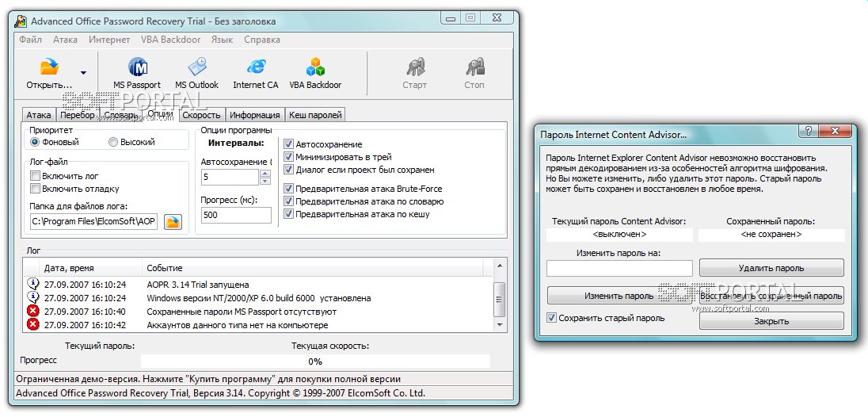Click the Прогресс (мс) field
The height and width of the screenshot is (417, 868).
pyautogui.click(x=236, y=215)
